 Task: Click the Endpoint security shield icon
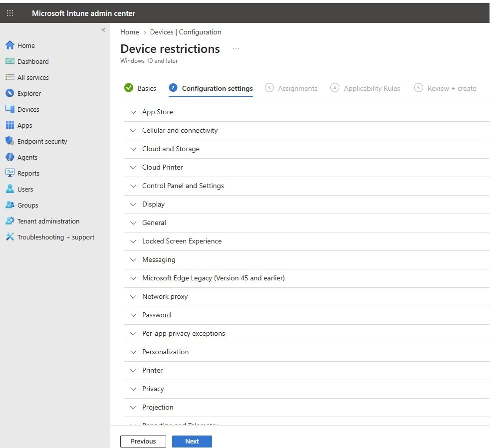10,141
